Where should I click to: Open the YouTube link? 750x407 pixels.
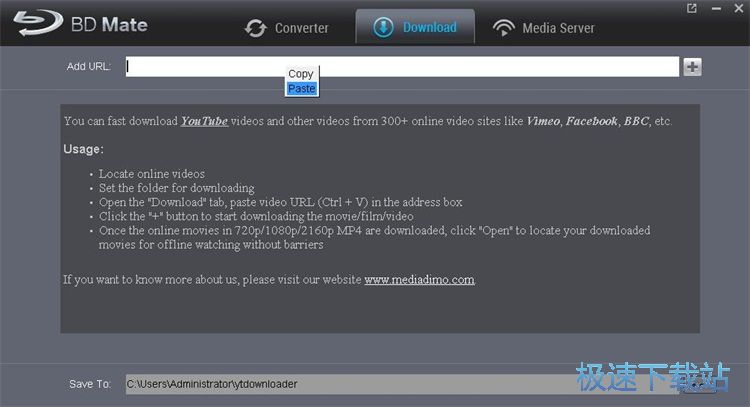pyautogui.click(x=204, y=121)
